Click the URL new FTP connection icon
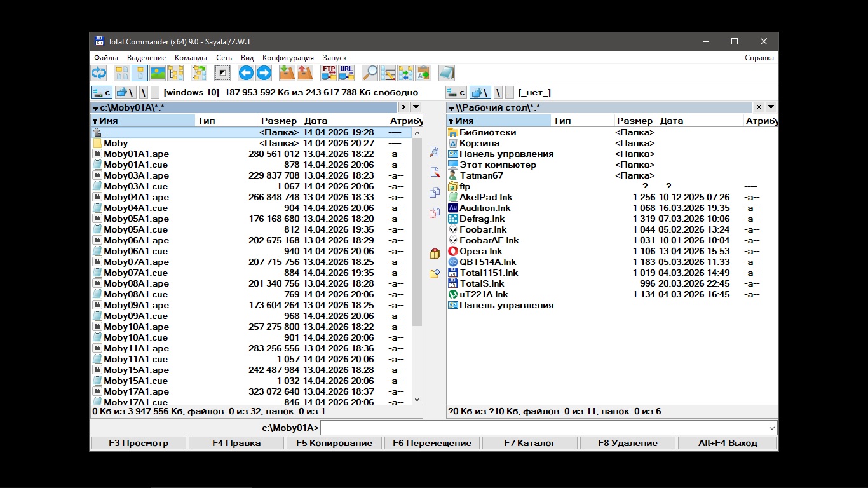Image resolution: width=868 pixels, height=488 pixels. click(x=346, y=73)
